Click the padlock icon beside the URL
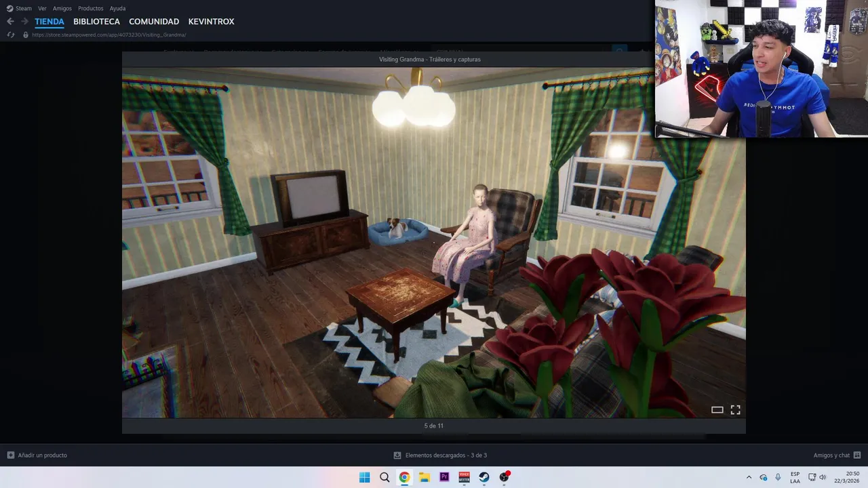Image resolution: width=868 pixels, height=488 pixels. tap(26, 35)
